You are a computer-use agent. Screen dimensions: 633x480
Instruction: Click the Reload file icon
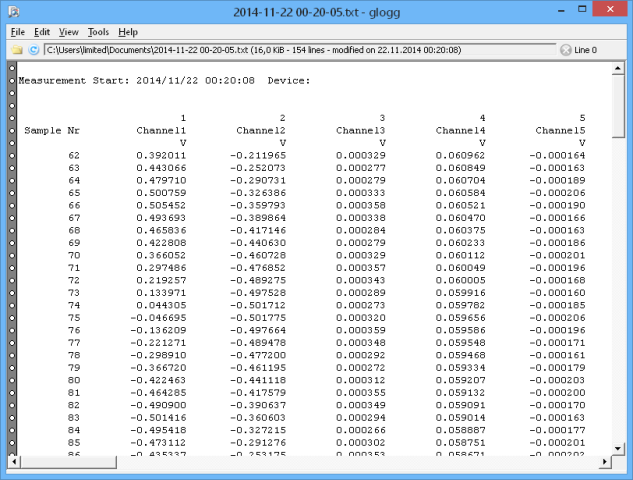point(33,49)
